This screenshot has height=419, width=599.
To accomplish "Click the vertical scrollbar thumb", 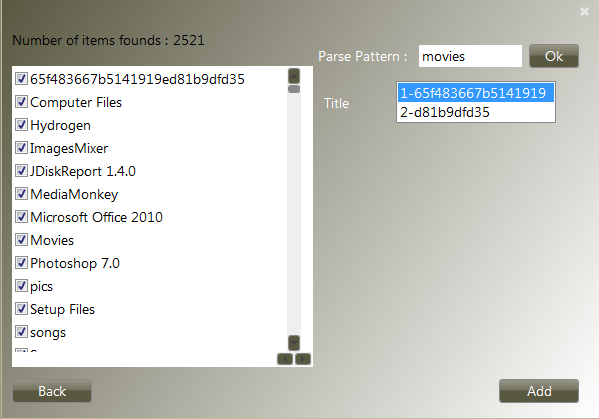I will click(x=294, y=89).
